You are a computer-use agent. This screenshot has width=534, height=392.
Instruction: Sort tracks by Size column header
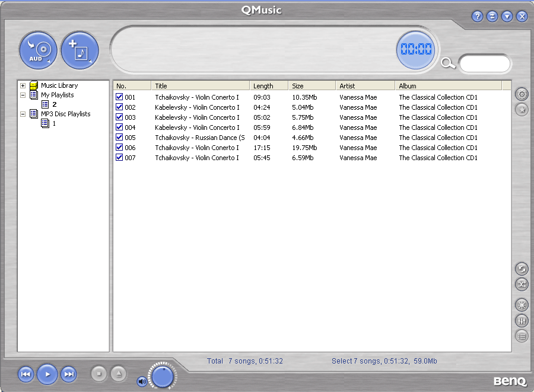pos(312,86)
